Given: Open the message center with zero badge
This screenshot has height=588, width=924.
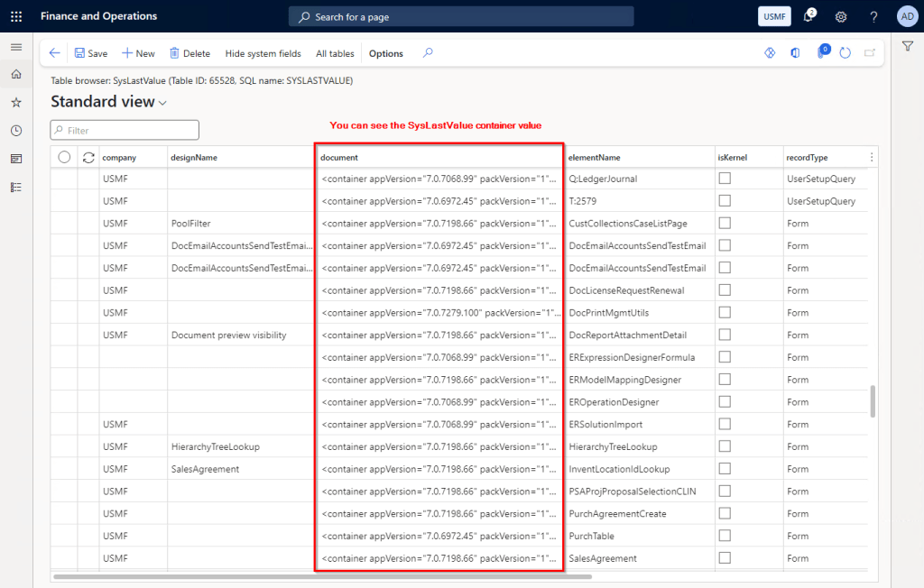Looking at the screenshot, I should click(822, 53).
